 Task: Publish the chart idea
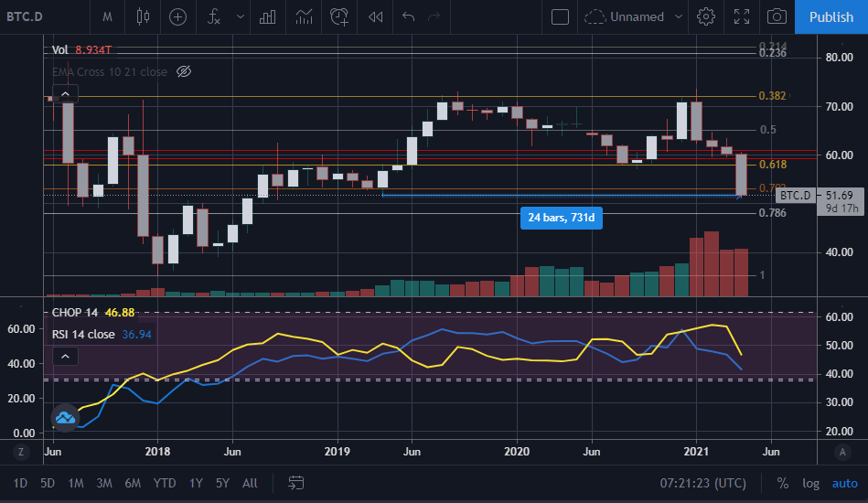(x=830, y=16)
